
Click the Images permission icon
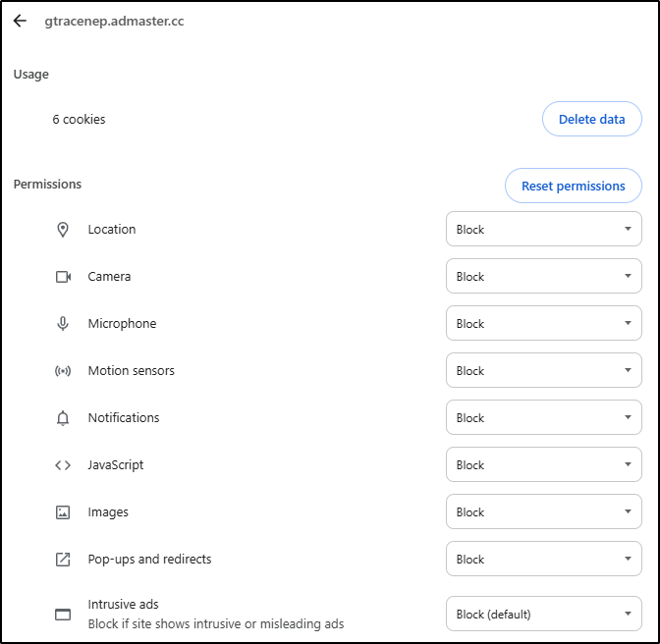(63, 512)
